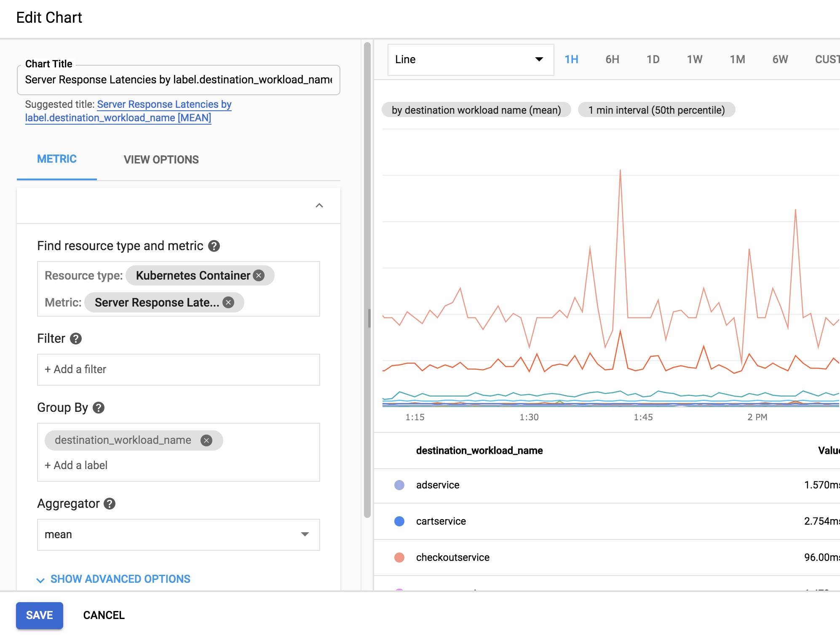Select the 6H time range
This screenshot has width=840, height=635.
(612, 59)
